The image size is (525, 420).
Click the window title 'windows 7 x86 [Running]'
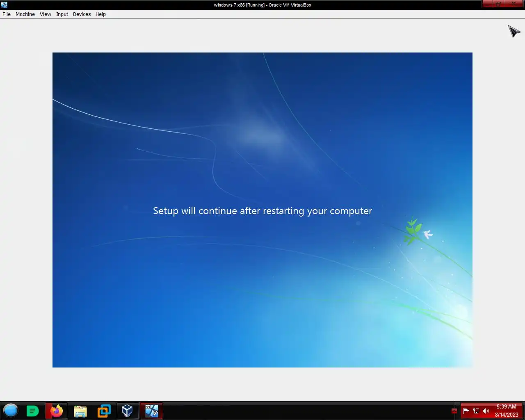click(x=239, y=5)
